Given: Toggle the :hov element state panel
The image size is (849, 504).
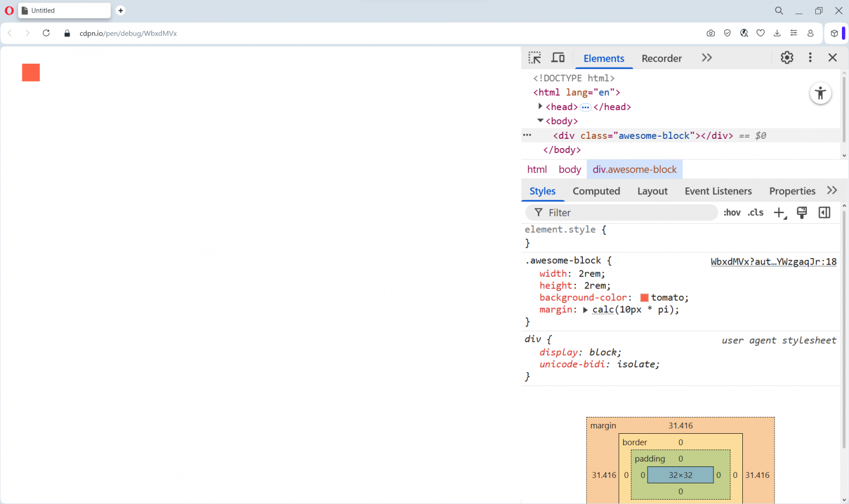Looking at the screenshot, I should click(731, 213).
